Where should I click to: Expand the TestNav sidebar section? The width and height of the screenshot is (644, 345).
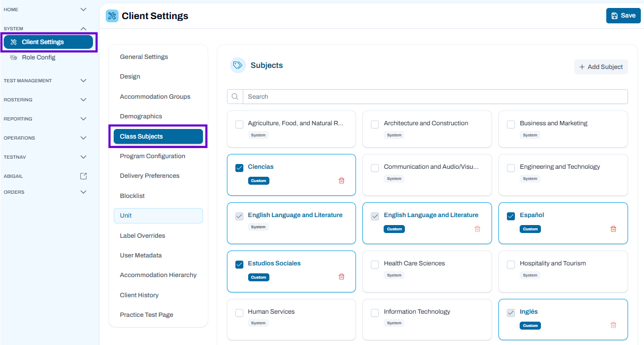coord(83,157)
